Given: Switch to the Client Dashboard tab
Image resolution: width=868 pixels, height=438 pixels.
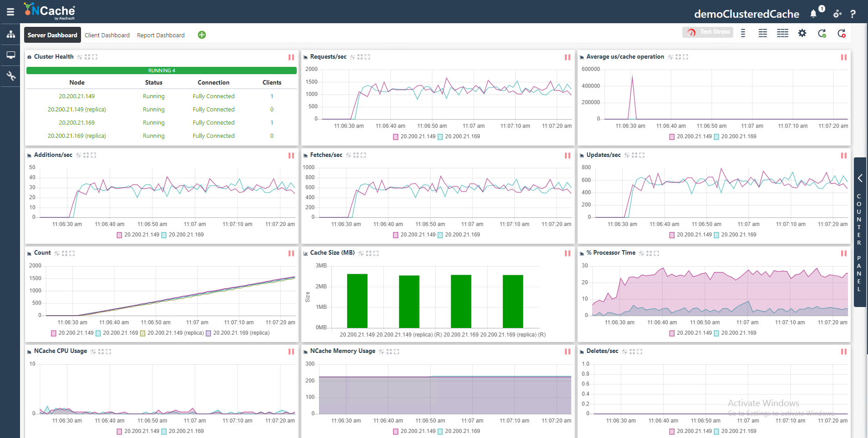Looking at the screenshot, I should 107,35.
